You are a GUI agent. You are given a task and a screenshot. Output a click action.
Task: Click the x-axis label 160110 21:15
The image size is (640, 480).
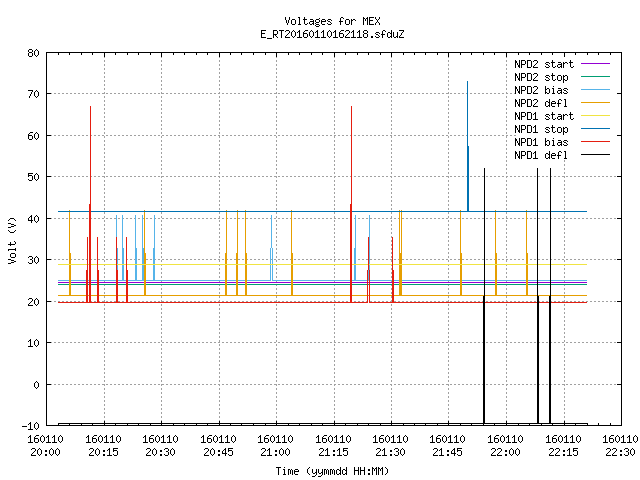pyautogui.click(x=333, y=446)
